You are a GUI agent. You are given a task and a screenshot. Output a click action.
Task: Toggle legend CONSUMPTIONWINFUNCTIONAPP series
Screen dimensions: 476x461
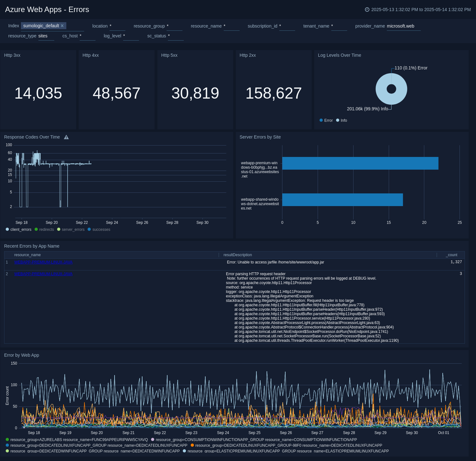(254, 440)
